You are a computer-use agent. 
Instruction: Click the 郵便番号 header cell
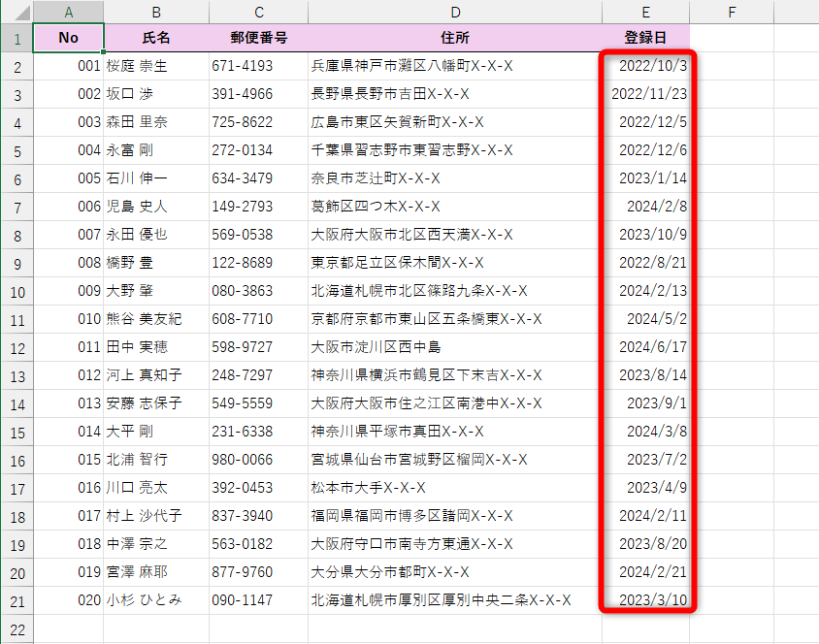(x=258, y=37)
